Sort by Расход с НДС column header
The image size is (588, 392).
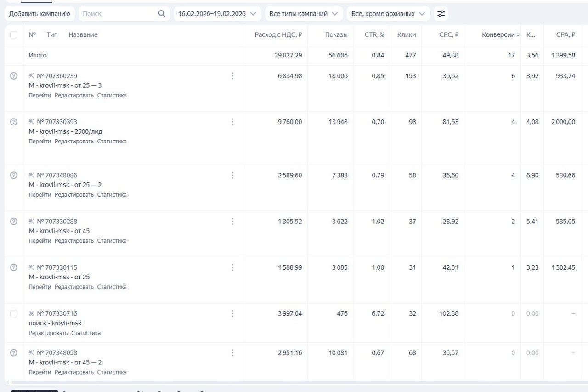tap(278, 35)
